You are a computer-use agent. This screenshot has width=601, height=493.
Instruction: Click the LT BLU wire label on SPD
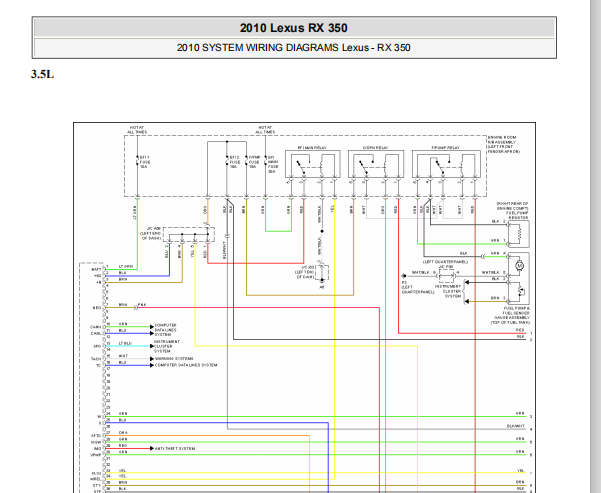[x=125, y=343]
